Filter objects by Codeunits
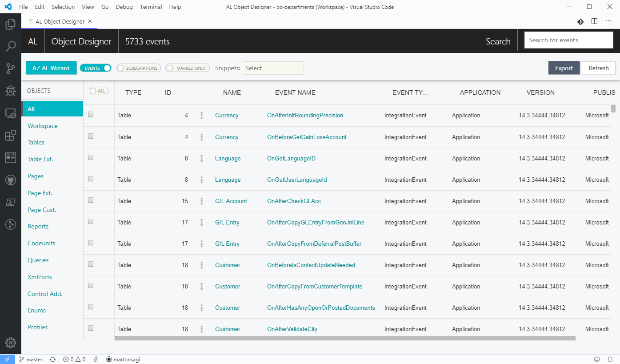620x364 pixels. pos(41,243)
